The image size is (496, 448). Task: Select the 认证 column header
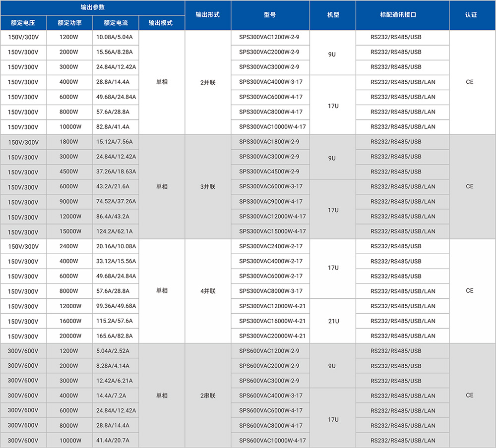(x=473, y=15)
